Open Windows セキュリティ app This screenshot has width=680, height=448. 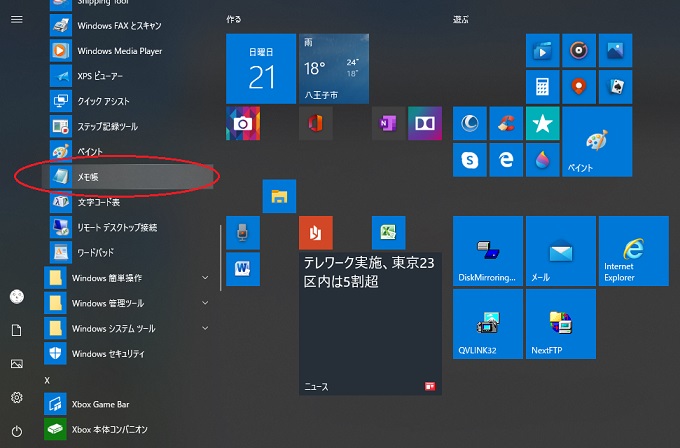pyautogui.click(x=128, y=354)
